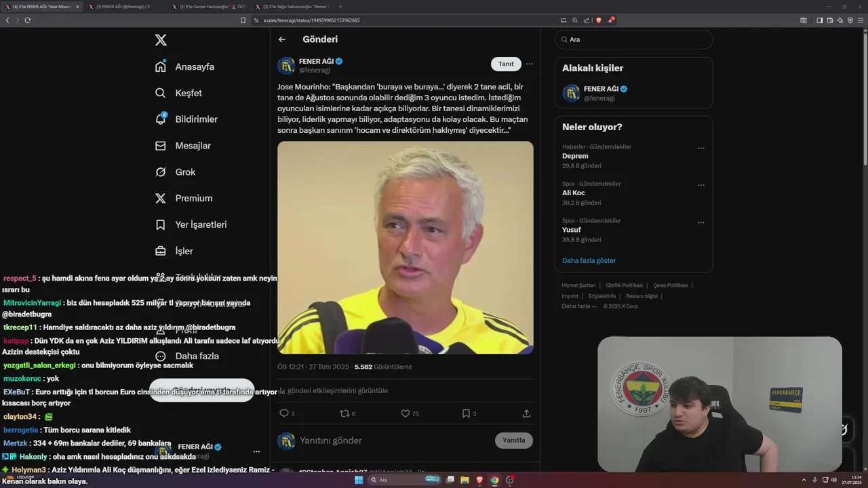868x488 pixels.
Task: Open Jose Mourinho video thumbnail
Action: click(x=406, y=247)
